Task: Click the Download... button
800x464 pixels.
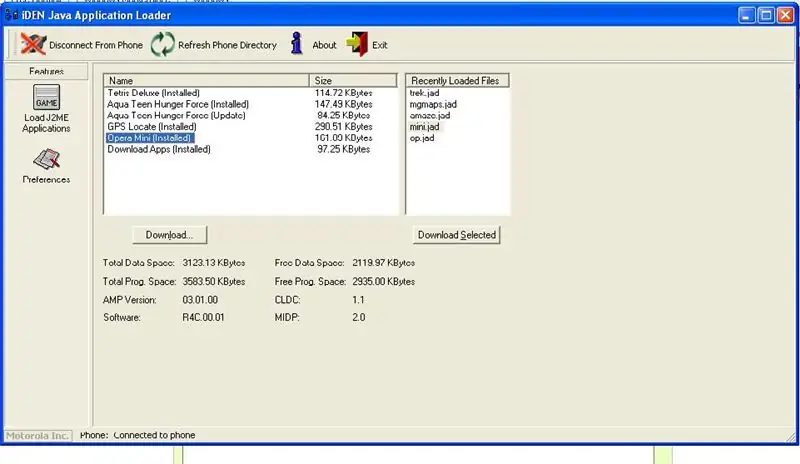Action: pos(169,235)
